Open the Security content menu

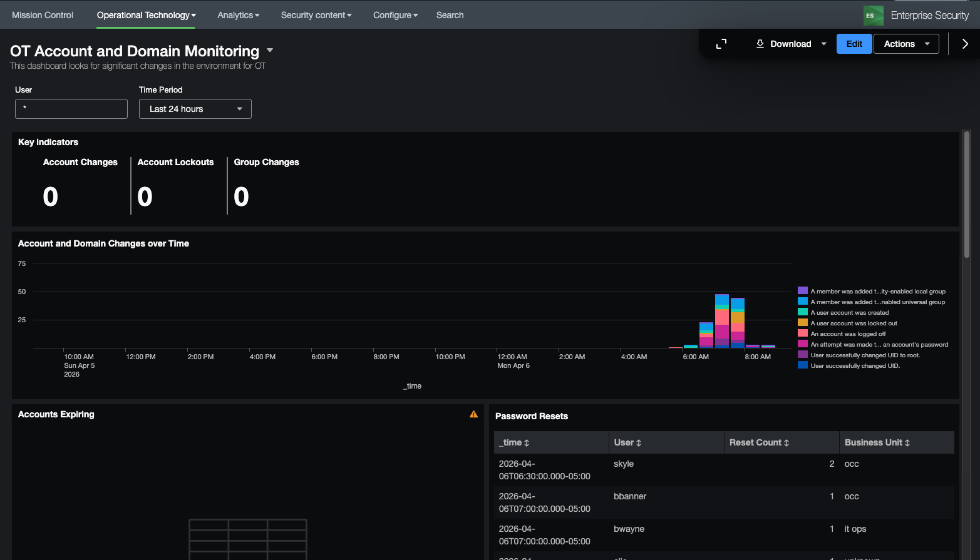coord(316,15)
